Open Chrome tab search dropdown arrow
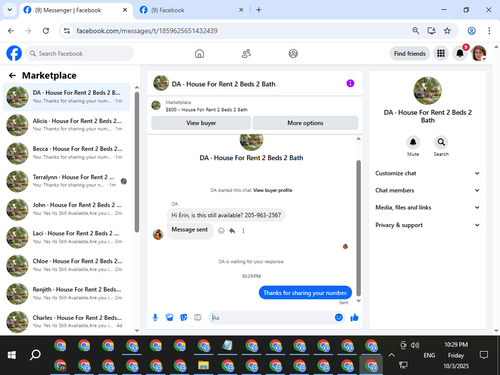Viewport: 500px width, 375px height. coord(10,10)
